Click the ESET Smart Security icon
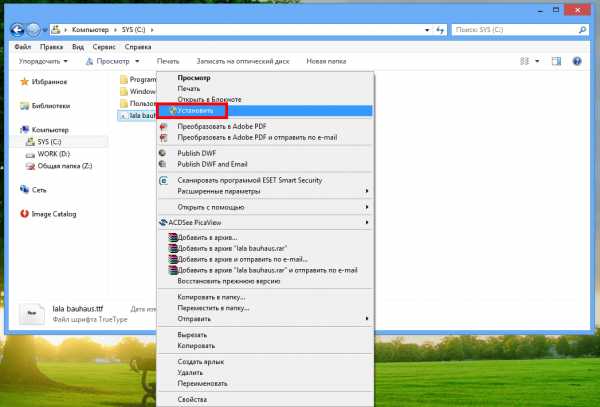 click(163, 180)
